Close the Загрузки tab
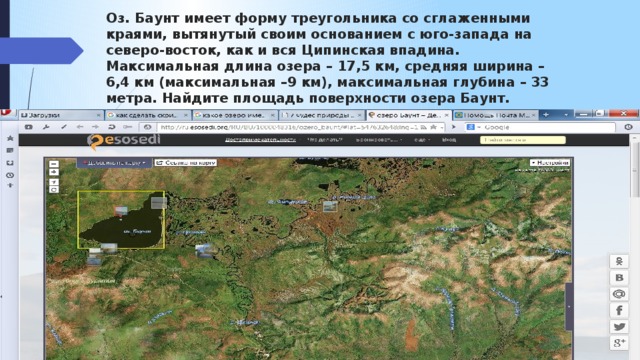 click(x=98, y=116)
